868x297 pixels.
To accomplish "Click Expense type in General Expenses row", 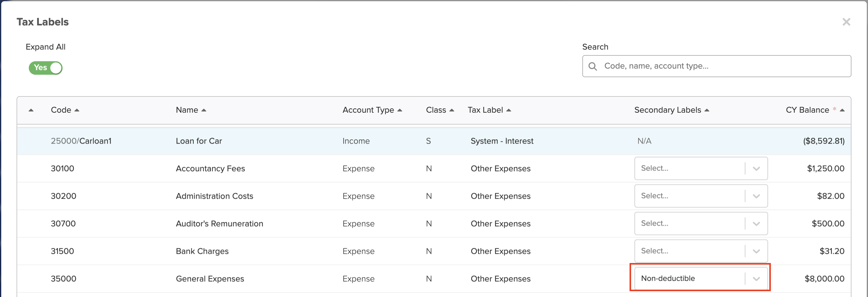I will tap(358, 279).
